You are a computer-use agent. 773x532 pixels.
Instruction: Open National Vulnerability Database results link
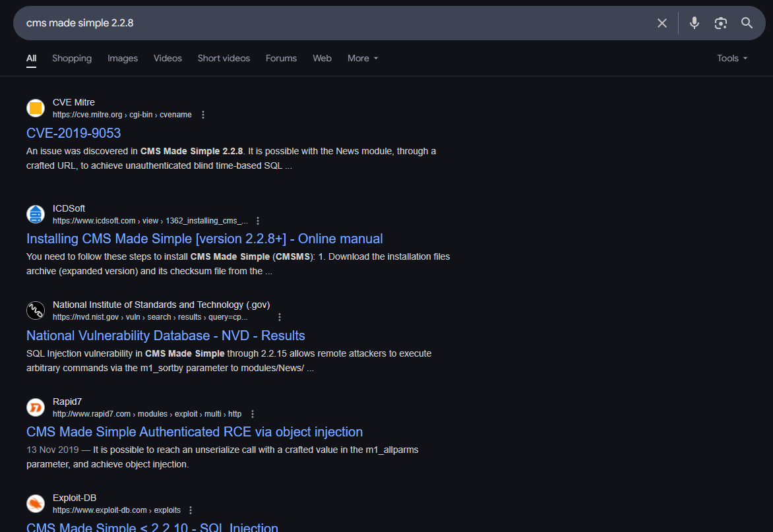(x=166, y=336)
